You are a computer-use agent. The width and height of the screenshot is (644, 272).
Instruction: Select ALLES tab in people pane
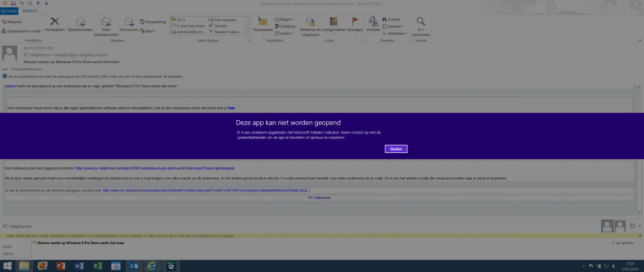(x=8, y=247)
